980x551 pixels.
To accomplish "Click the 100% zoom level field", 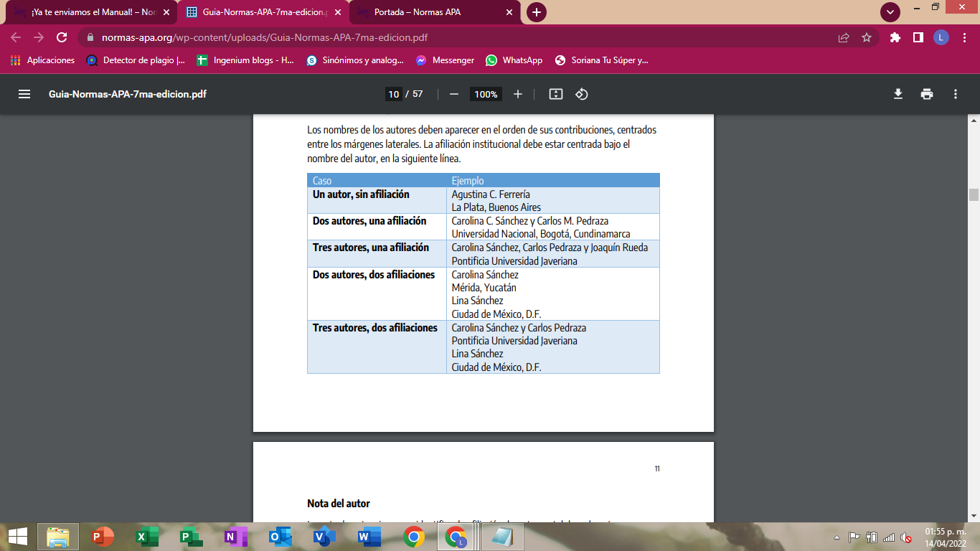I will (x=486, y=94).
